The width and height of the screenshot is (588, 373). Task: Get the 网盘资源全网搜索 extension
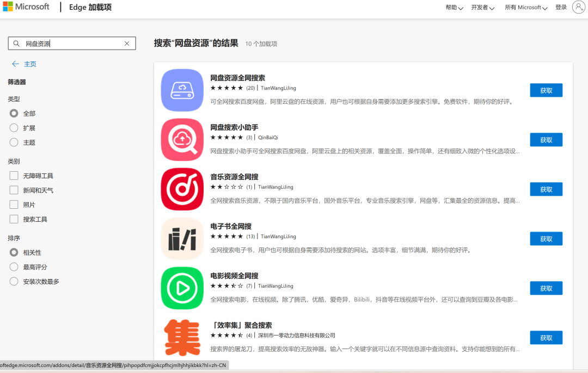click(546, 90)
